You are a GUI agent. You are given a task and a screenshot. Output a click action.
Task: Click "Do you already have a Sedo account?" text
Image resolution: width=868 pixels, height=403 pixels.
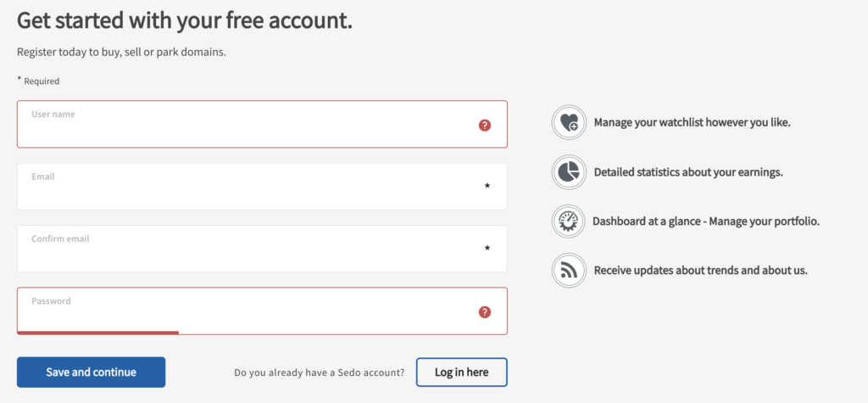(320, 372)
